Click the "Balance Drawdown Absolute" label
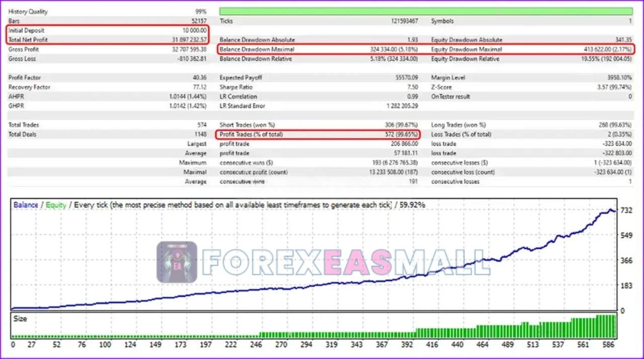Image resolution: width=644 pixels, height=359 pixels. 258,40
